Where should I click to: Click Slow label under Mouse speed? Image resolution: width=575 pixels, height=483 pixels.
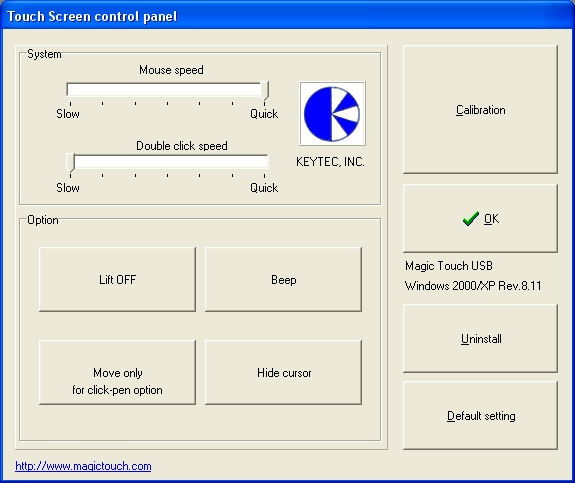pos(68,114)
